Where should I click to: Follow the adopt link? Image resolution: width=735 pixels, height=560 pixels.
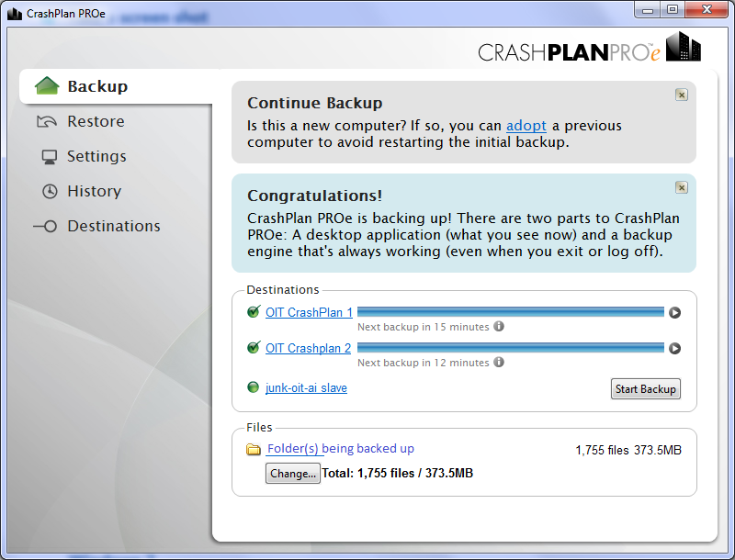pyautogui.click(x=526, y=126)
